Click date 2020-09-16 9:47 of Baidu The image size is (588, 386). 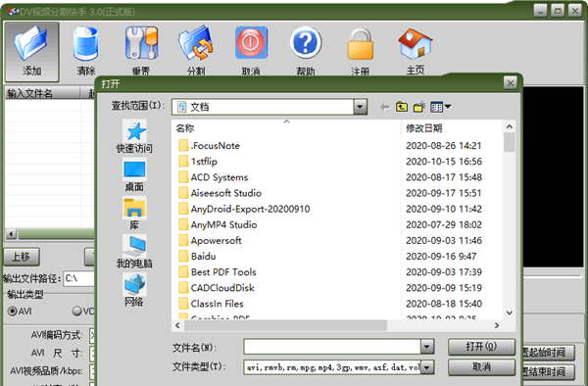coord(441,256)
